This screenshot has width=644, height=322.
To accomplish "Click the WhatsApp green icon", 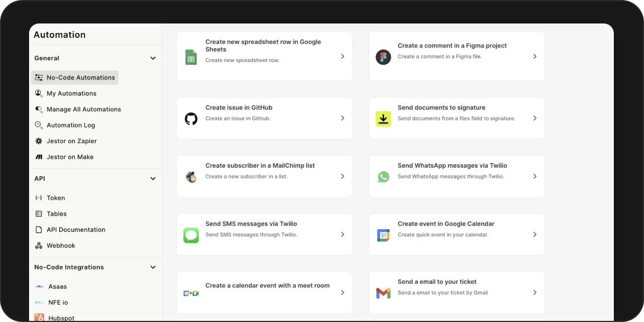I will [383, 177].
